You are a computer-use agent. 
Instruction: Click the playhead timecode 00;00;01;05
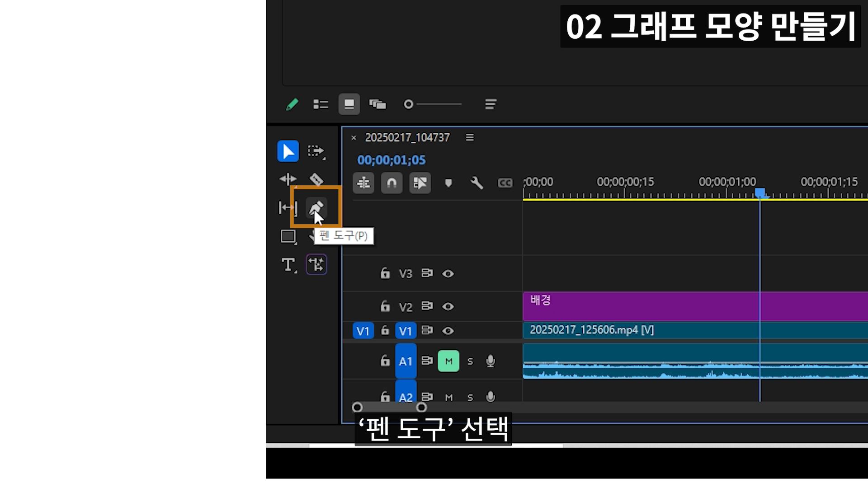pos(391,160)
